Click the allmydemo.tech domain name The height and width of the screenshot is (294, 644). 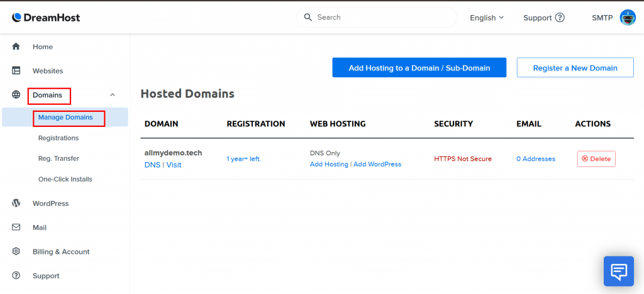pyautogui.click(x=174, y=153)
